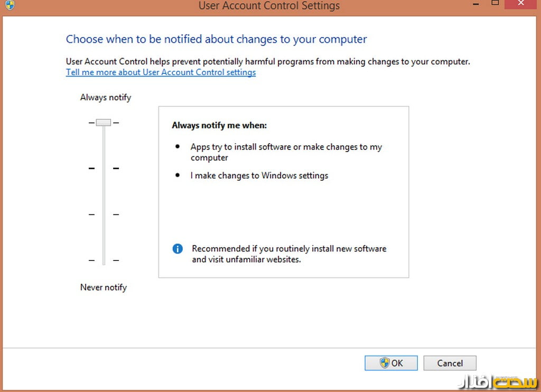
Task: Maximize the User Account Control Settings window
Action: click(x=495, y=3)
